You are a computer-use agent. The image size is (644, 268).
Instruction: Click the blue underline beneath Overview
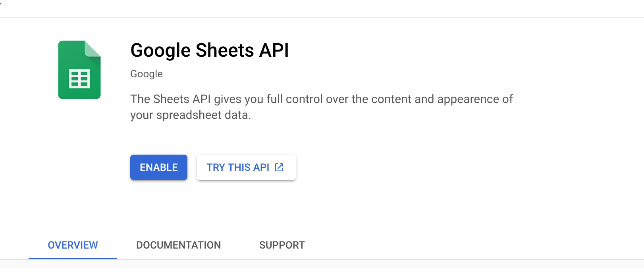(x=73, y=258)
